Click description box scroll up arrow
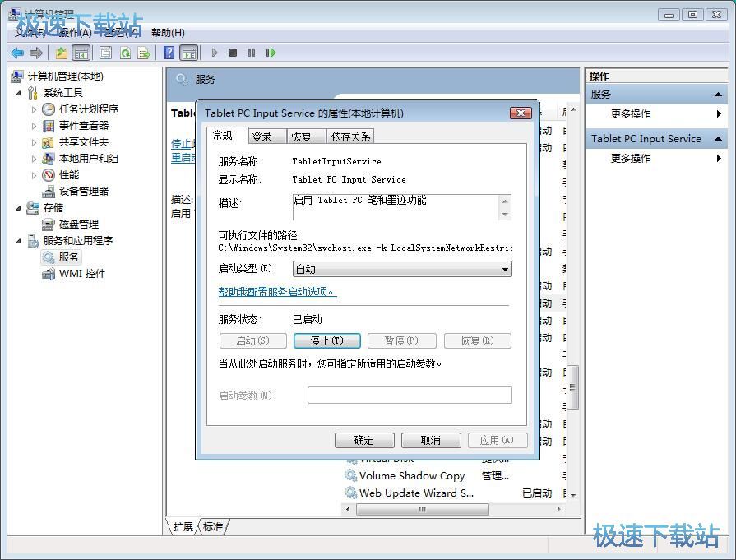Screen dimensions: 736x560 [505, 201]
